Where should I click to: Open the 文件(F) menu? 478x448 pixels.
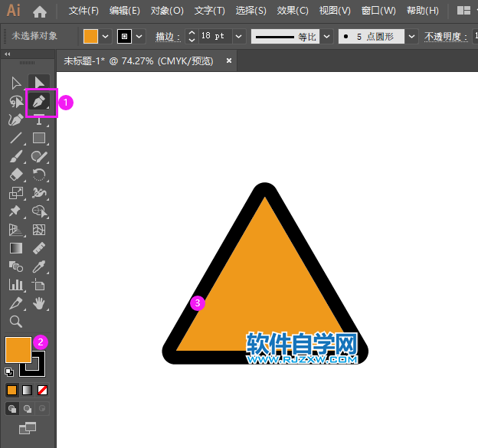click(83, 11)
